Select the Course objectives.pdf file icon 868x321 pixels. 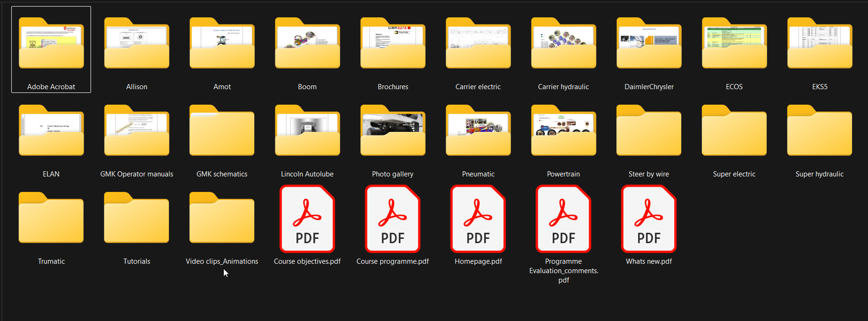click(x=307, y=219)
